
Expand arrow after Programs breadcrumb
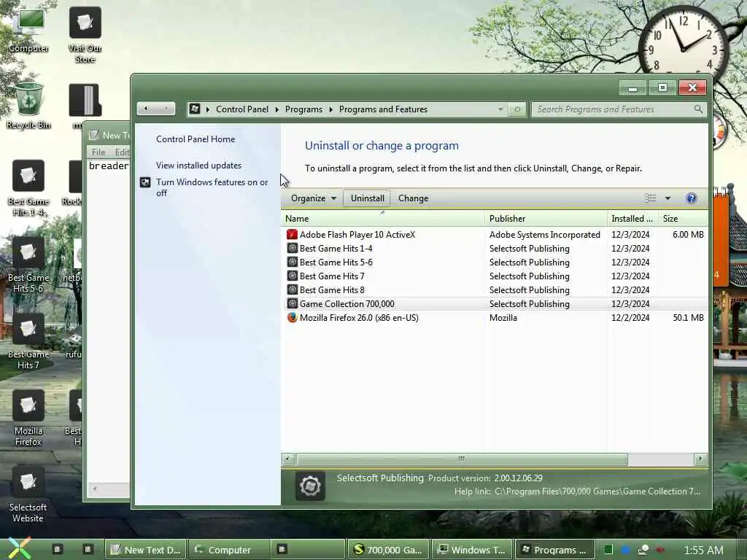coord(330,109)
